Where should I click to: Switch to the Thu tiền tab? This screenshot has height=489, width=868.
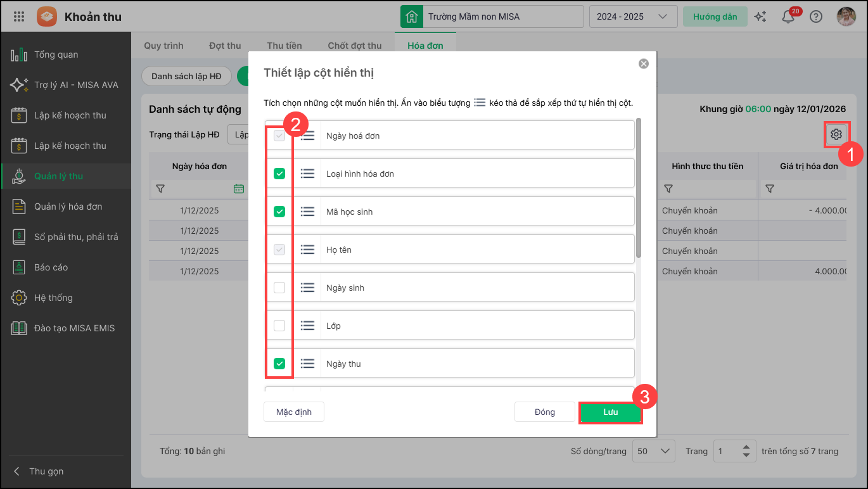tap(284, 46)
